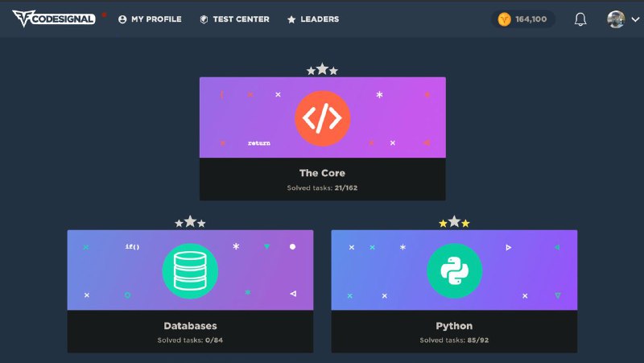This screenshot has width=644, height=363.
Task: Click the CodeSignal logo
Action: pos(54,19)
